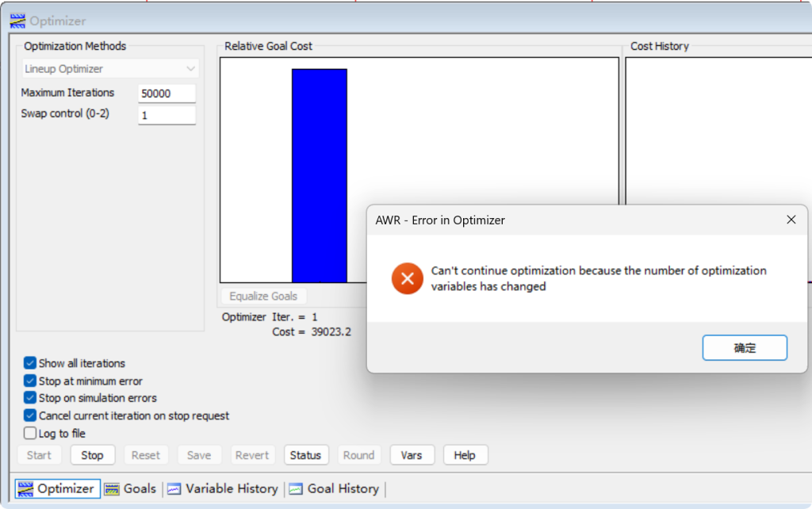The width and height of the screenshot is (812, 509).
Task: Uncheck Stop on simulation errors
Action: pos(30,398)
